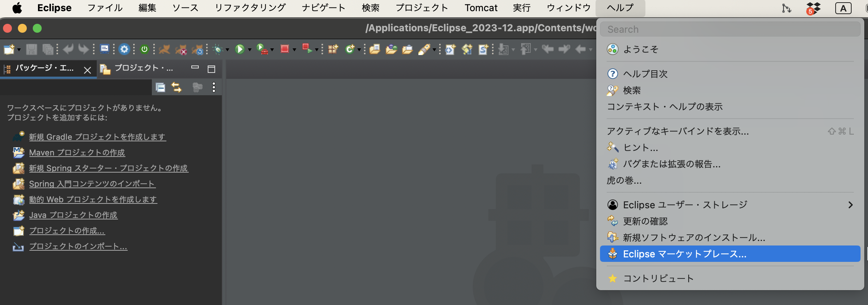Image resolution: width=868 pixels, height=305 pixels.
Task: Click the Run with toolbox external tools icon
Action: pos(262,49)
